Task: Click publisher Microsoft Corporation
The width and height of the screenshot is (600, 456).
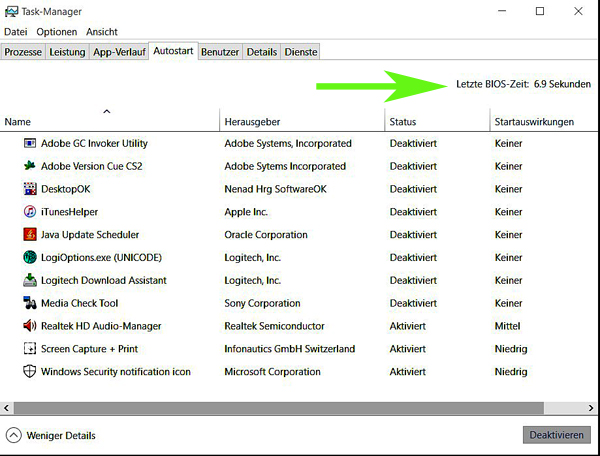Action: point(272,372)
